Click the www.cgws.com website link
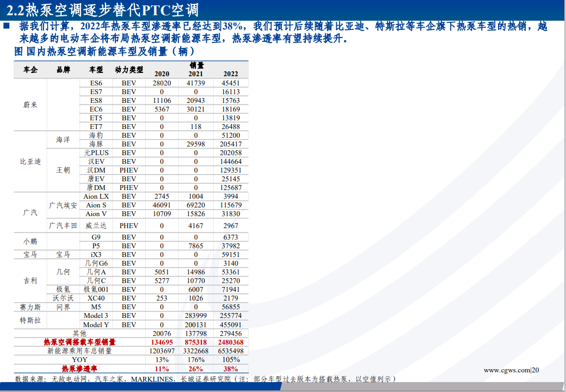566x392 pixels. [x=506, y=370]
